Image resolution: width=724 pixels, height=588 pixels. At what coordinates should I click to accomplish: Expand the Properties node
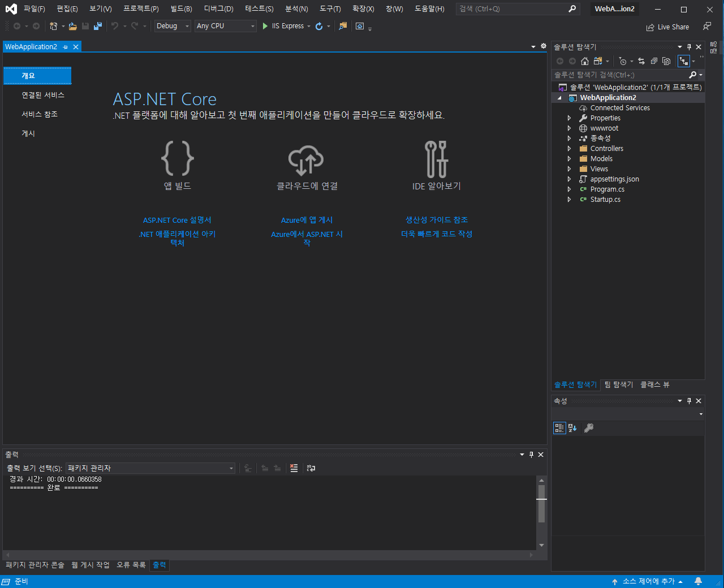[569, 118]
